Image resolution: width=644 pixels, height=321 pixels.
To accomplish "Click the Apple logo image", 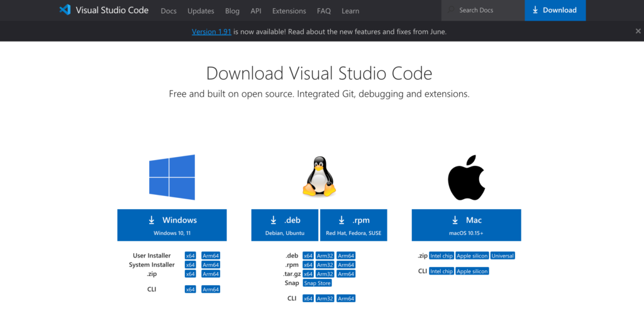I will (466, 177).
